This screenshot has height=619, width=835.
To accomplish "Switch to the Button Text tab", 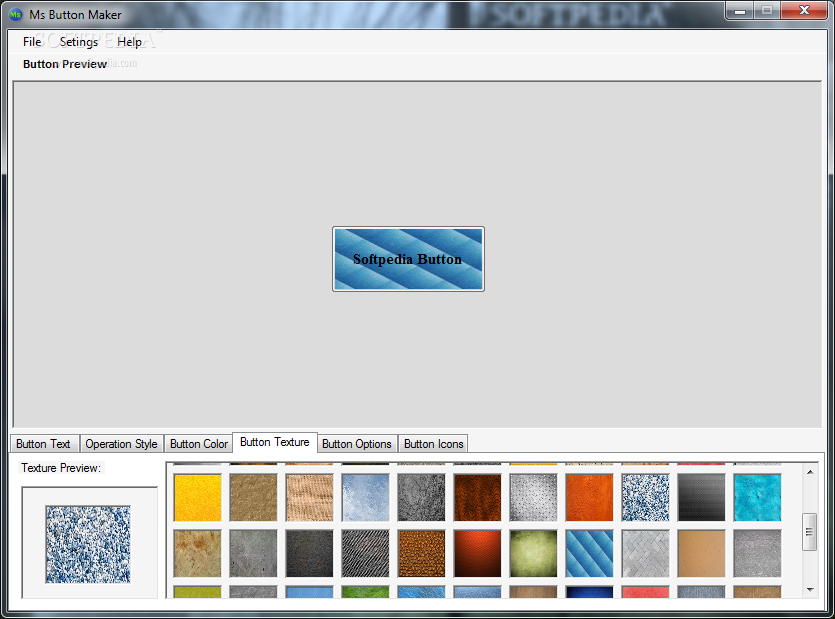I will pyautogui.click(x=44, y=444).
